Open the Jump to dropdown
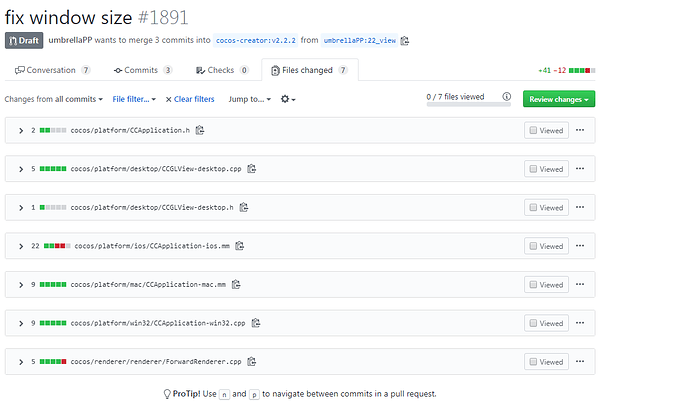This screenshot has height=417, width=690. coord(249,99)
